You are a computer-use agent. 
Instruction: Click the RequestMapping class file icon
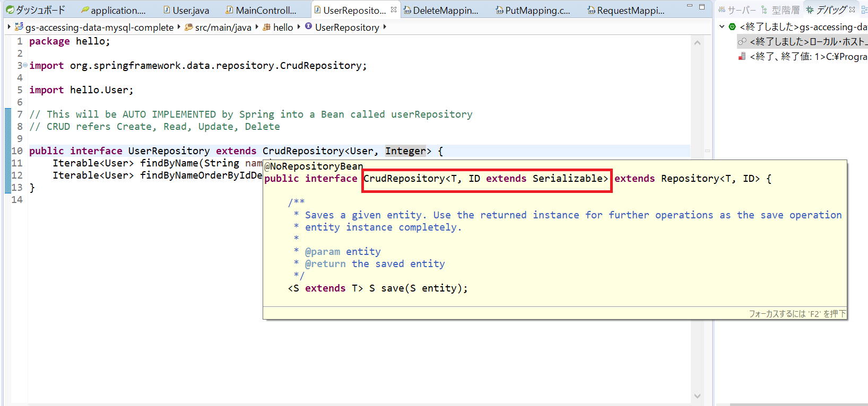(x=591, y=10)
